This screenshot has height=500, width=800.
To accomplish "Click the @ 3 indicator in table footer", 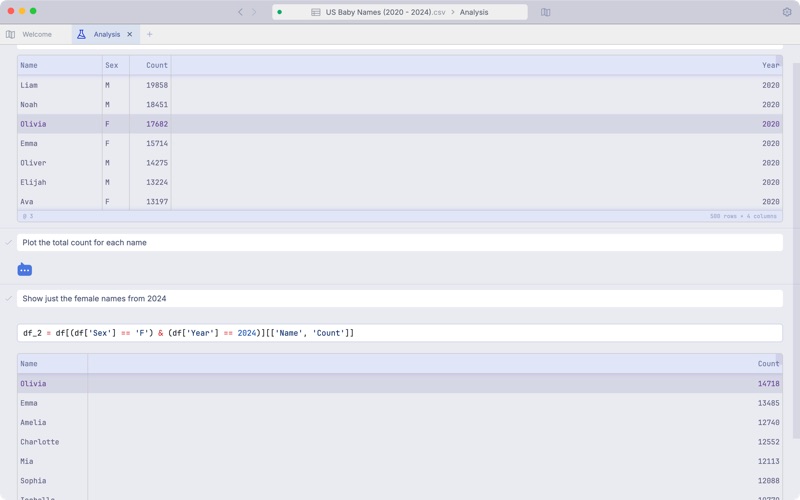I will click(28, 216).
